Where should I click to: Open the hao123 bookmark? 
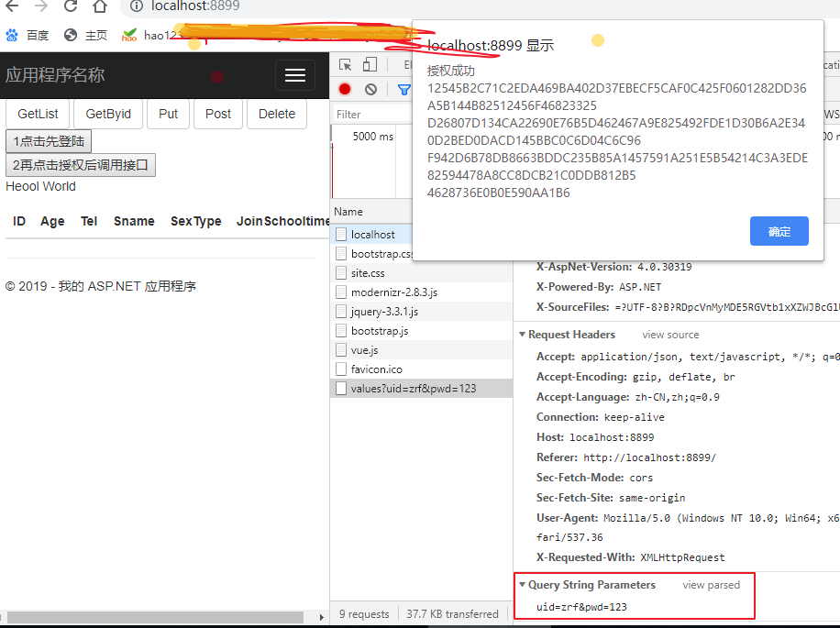click(151, 36)
